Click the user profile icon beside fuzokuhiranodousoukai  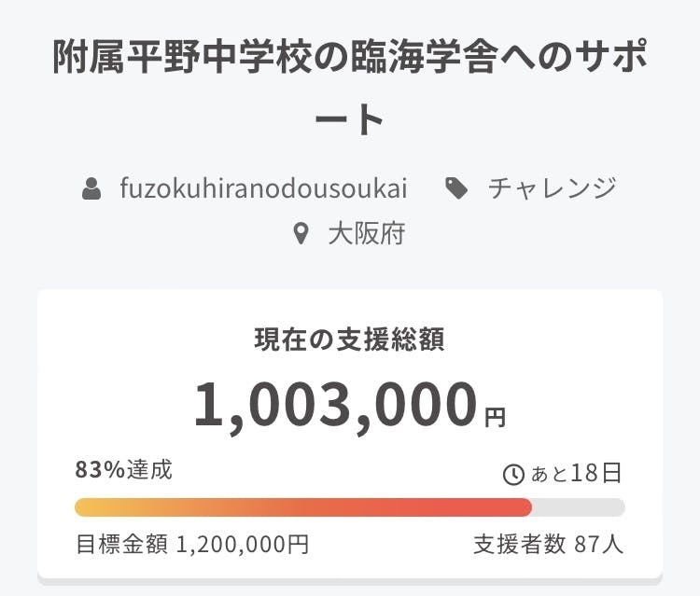(x=91, y=189)
